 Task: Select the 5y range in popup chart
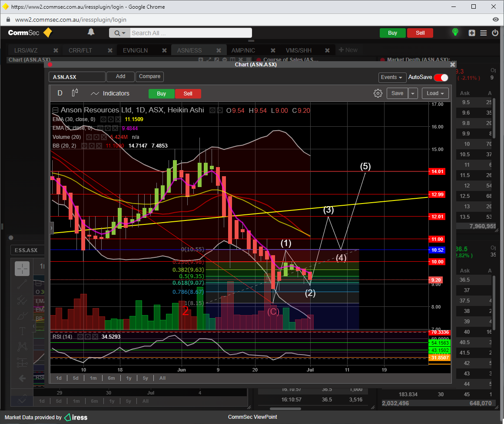coord(145,378)
